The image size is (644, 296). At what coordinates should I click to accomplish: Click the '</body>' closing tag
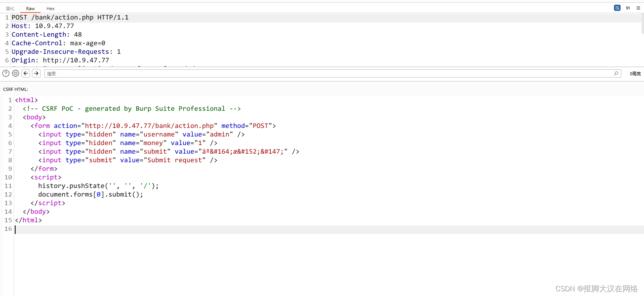[x=36, y=212]
